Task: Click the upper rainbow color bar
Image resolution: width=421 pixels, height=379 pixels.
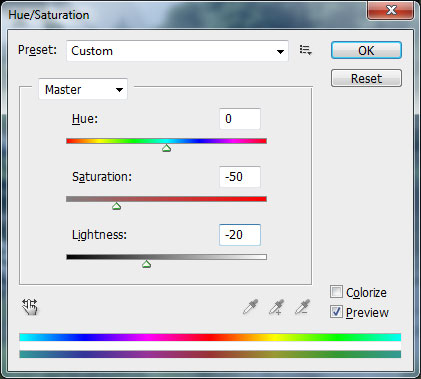Action: click(x=210, y=337)
